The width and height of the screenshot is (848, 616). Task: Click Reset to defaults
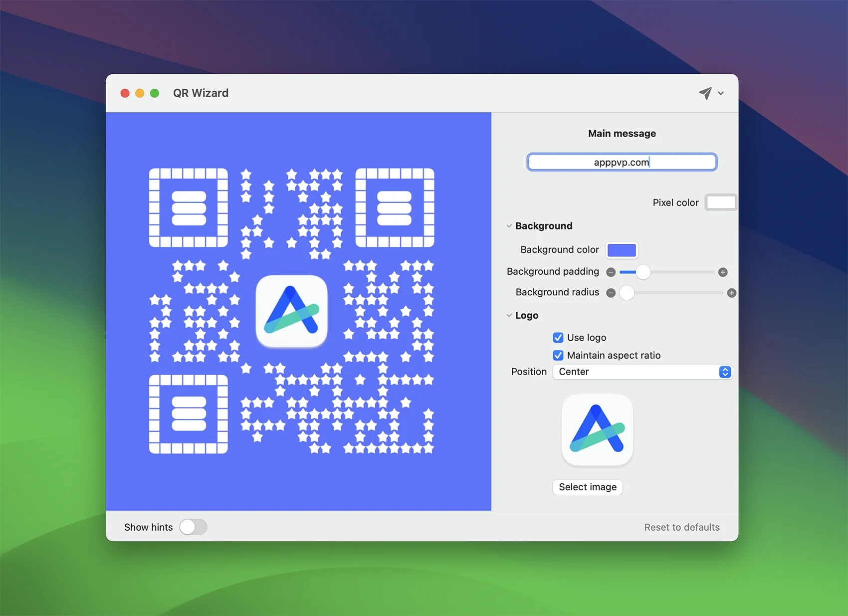point(682,527)
